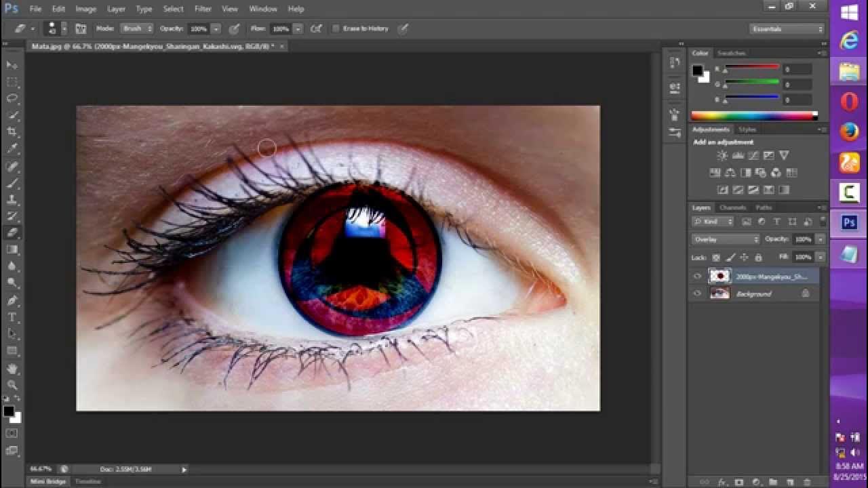Select the Eyedropper tool
This screenshot has height=488, width=868.
[x=12, y=149]
